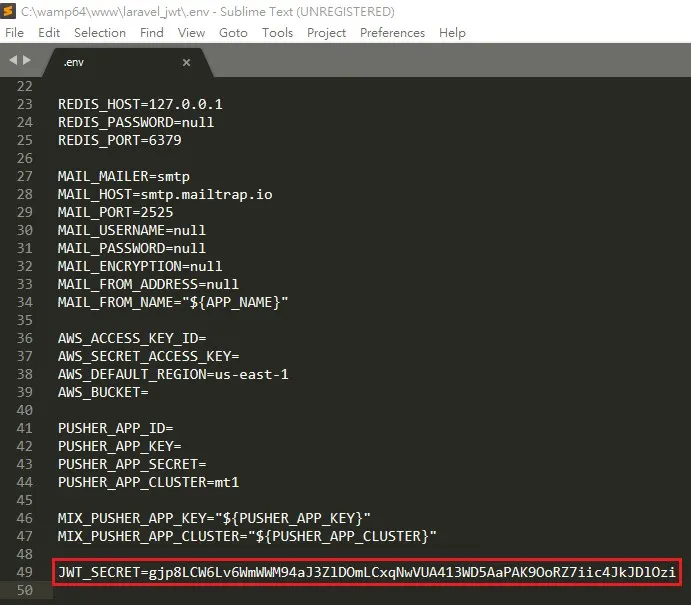
Task: Click line MAIL_ENCRYPTION=null
Action: click(x=140, y=267)
